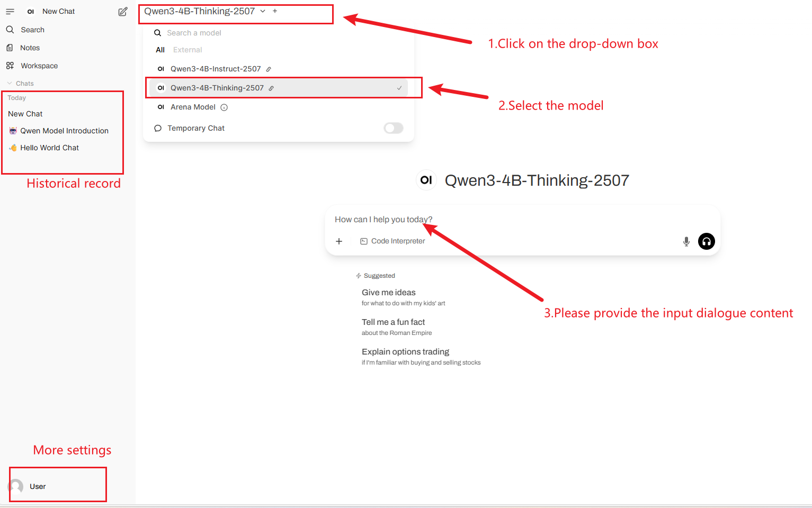
Task: Click the Arena Model info icon
Action: (x=224, y=107)
